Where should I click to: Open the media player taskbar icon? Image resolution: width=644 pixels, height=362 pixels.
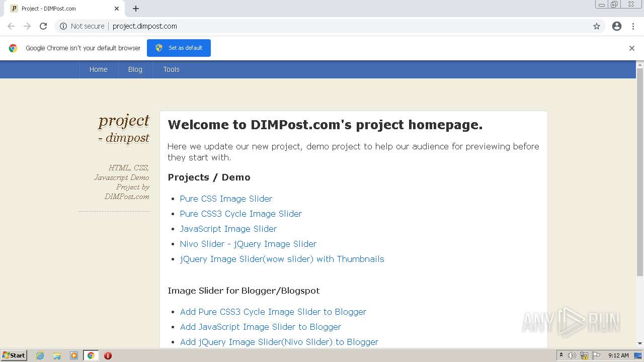73,355
